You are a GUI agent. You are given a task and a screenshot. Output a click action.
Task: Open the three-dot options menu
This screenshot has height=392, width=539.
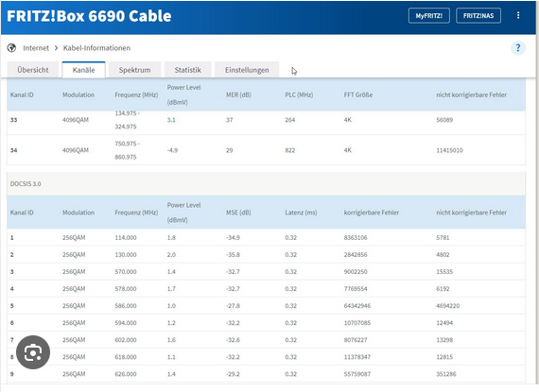(518, 15)
